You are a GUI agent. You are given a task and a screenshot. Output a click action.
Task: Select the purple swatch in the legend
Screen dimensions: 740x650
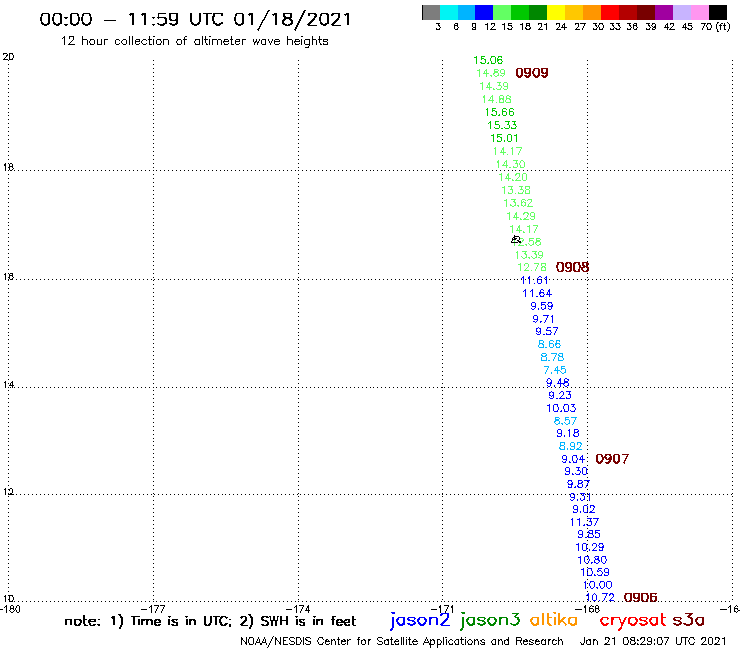664,12
